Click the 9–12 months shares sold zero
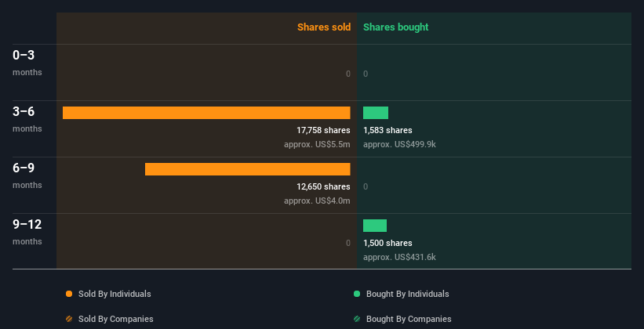This screenshot has height=329, width=644. (348, 243)
